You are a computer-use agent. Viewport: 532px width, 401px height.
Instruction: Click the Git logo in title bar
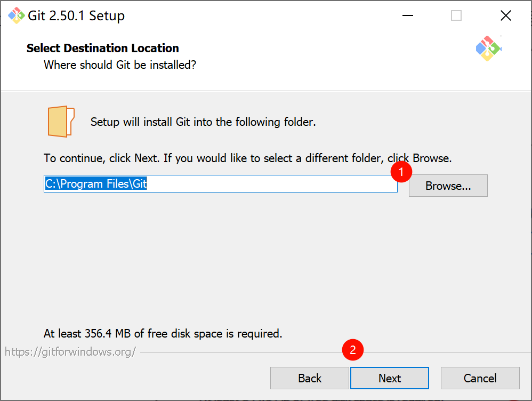pyautogui.click(x=17, y=15)
